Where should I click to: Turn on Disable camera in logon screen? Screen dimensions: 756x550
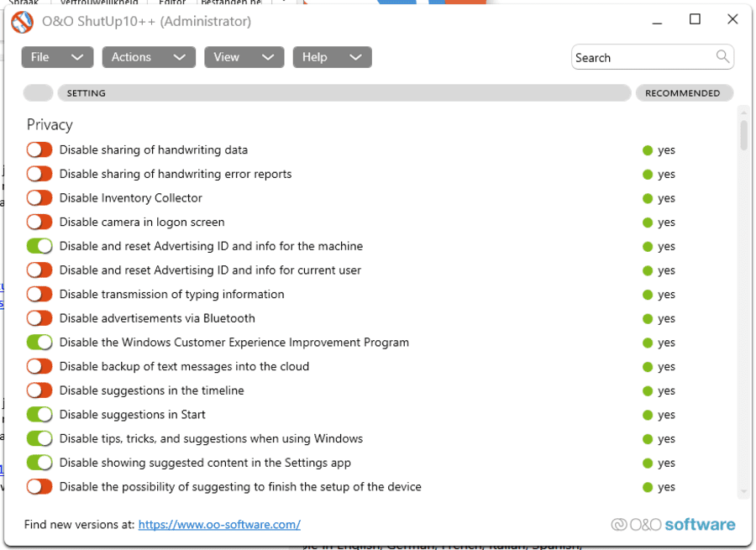coord(39,223)
